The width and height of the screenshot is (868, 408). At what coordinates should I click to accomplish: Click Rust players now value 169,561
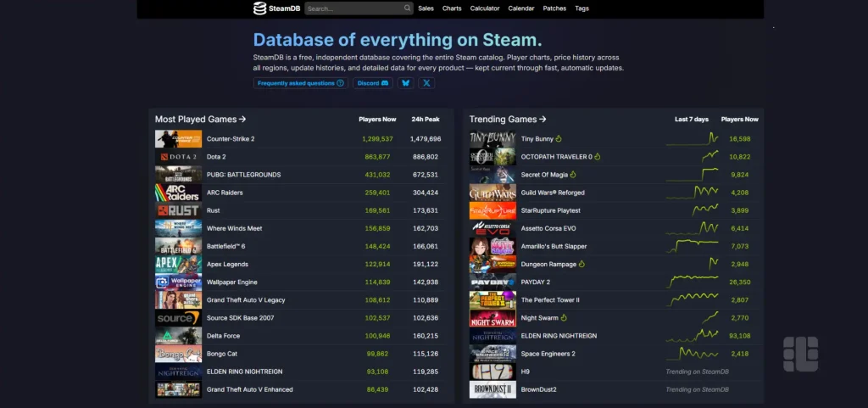click(x=377, y=210)
